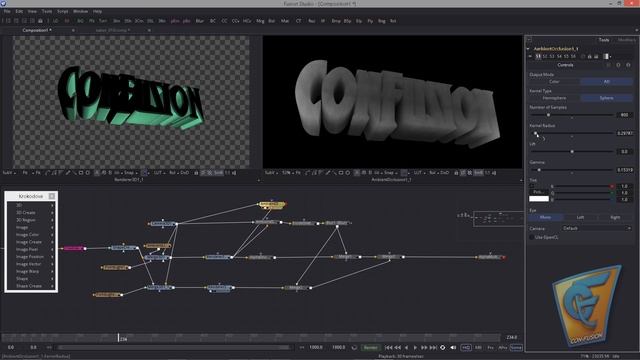640x360 pixels.
Task: Add a Text+ (Txt+) tool from toolbar
Action: (x=103, y=21)
